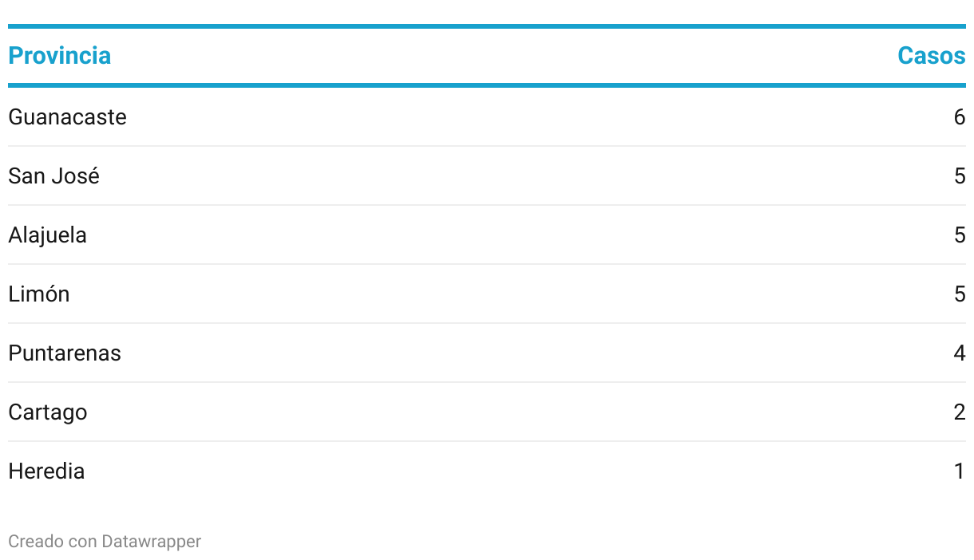Click the blue top border line
This screenshot has height=560, width=974.
[487, 26]
